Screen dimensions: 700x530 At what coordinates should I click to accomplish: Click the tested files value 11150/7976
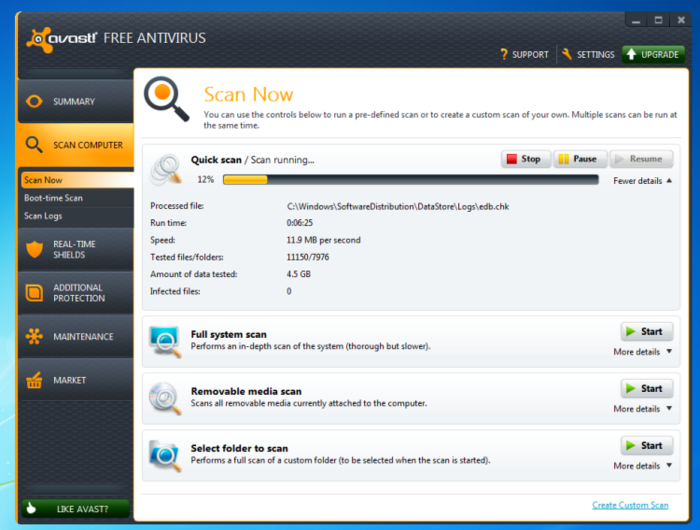[x=308, y=257]
